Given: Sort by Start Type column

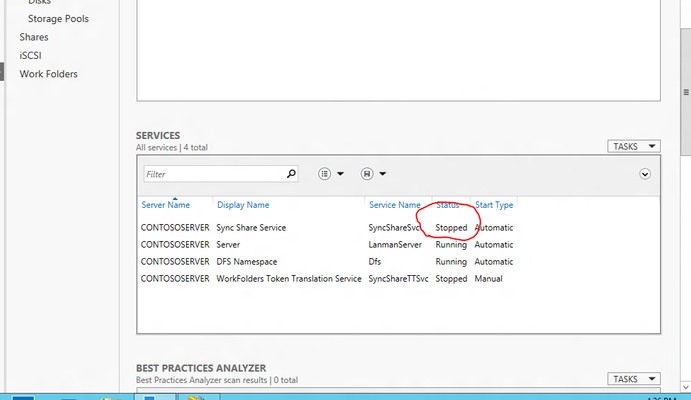Looking at the screenshot, I should 494,205.
